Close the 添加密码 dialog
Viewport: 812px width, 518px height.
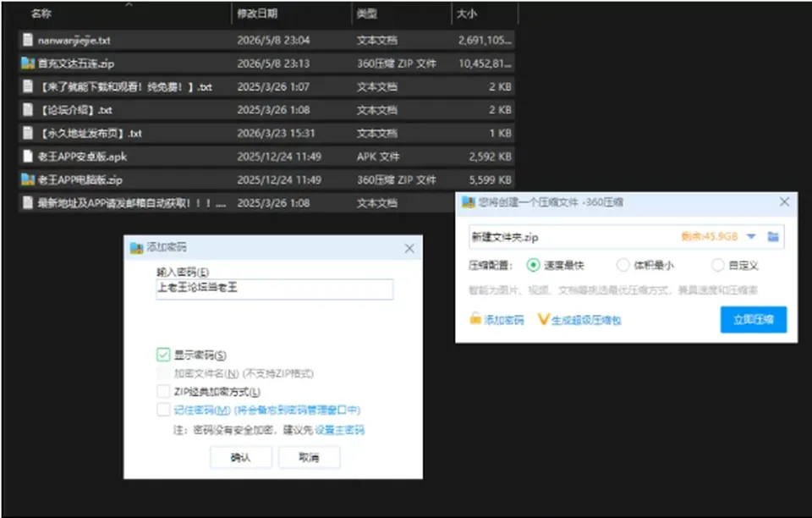(x=409, y=249)
